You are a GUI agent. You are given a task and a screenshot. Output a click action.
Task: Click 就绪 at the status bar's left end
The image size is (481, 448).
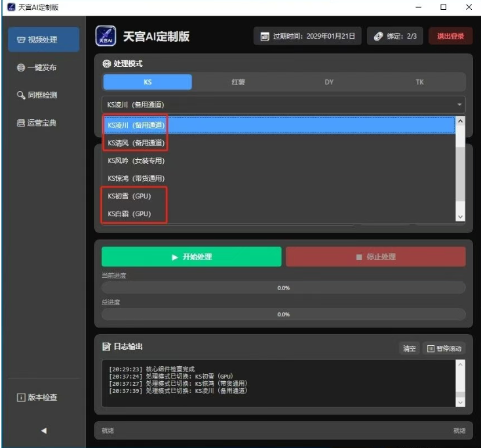(x=107, y=430)
